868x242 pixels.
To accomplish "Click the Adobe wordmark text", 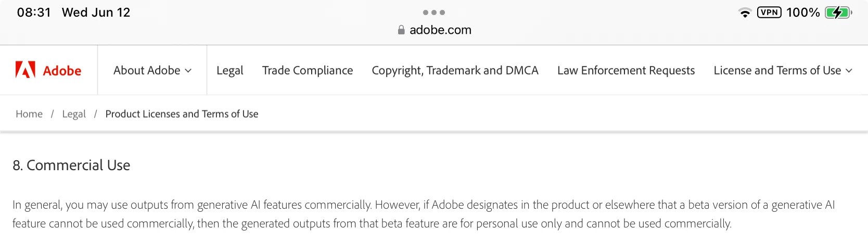I will [62, 71].
